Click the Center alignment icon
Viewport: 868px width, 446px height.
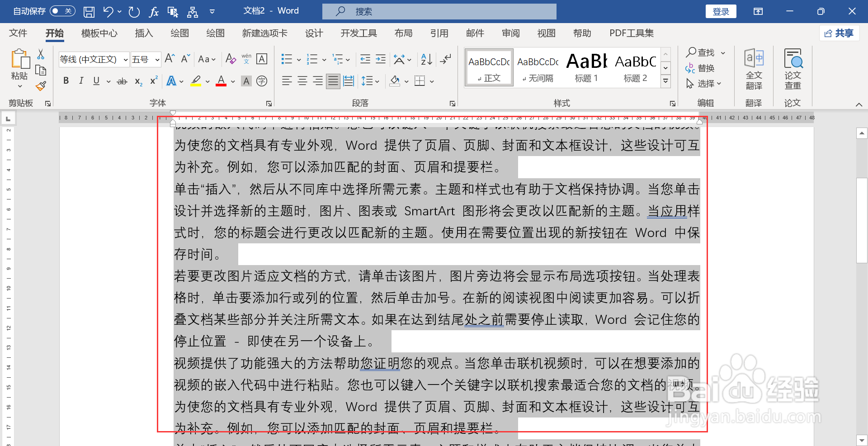pos(302,81)
